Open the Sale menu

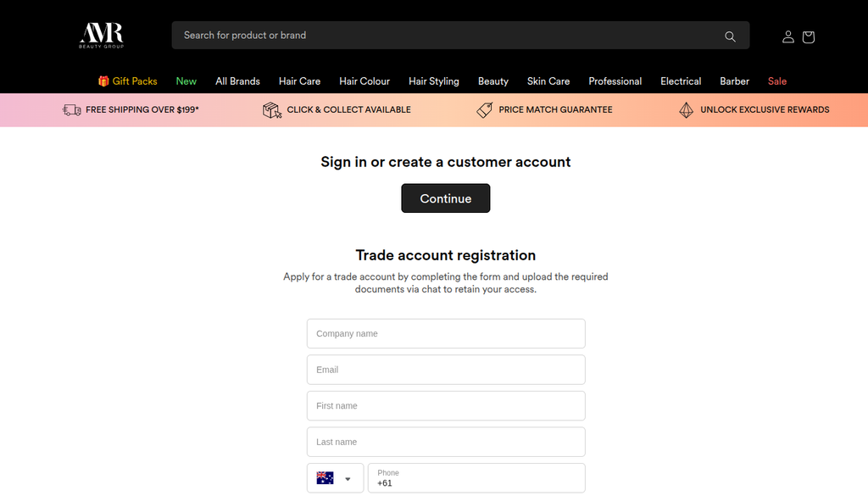pos(777,81)
